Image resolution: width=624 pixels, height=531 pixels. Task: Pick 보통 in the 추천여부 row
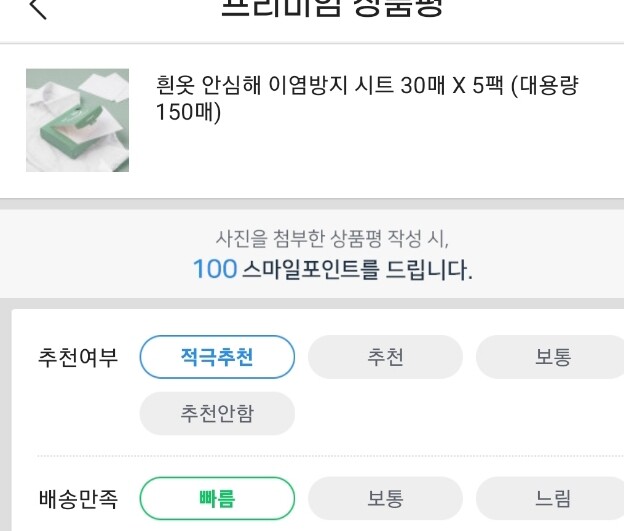pyautogui.click(x=553, y=357)
